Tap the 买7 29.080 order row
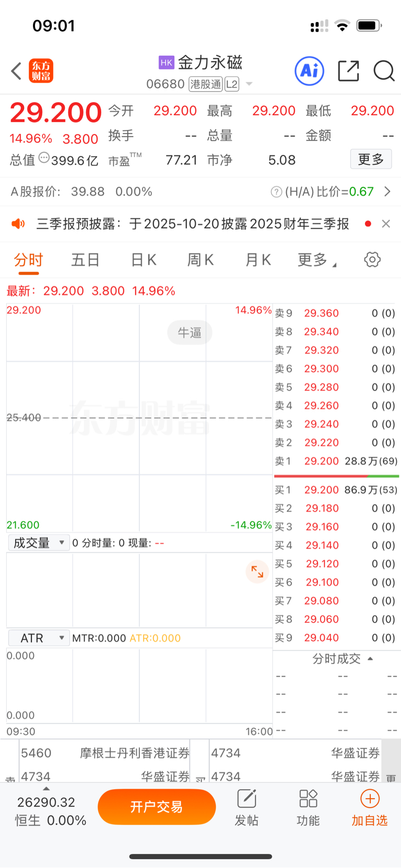This screenshot has width=401, height=868. coord(335,601)
